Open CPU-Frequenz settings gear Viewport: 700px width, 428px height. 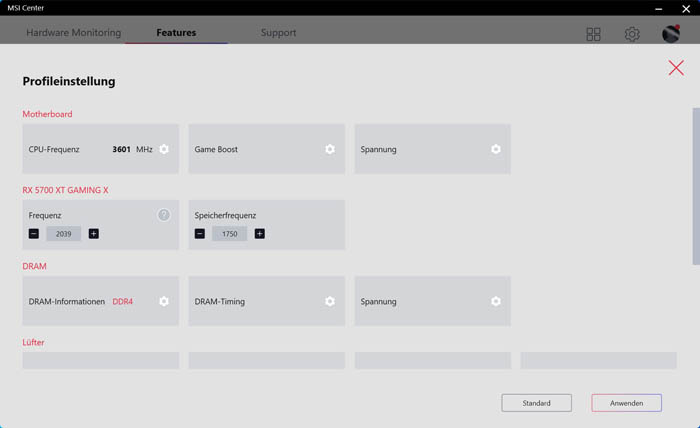click(164, 149)
